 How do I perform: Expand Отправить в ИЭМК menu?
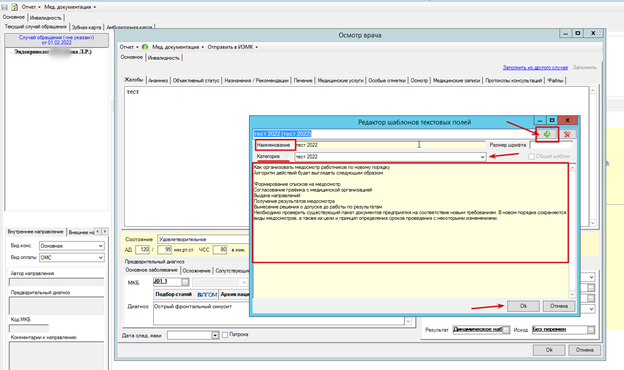click(x=232, y=47)
